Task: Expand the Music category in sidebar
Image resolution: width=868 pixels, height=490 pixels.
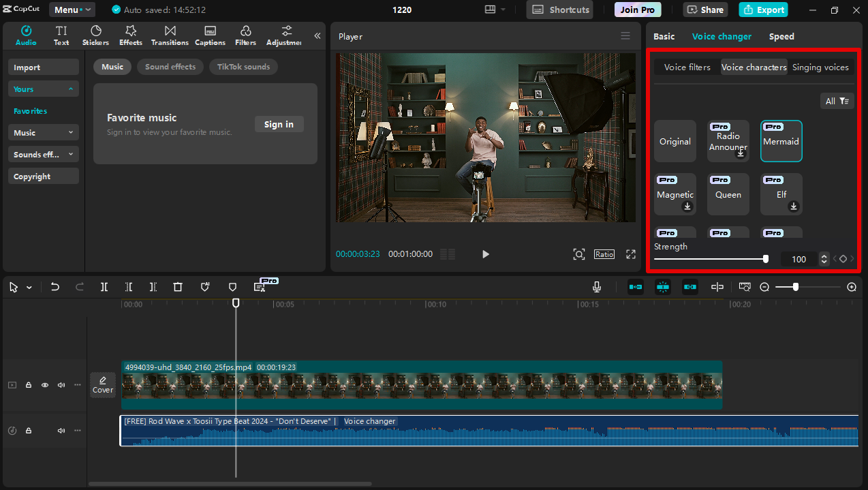Action: point(44,133)
